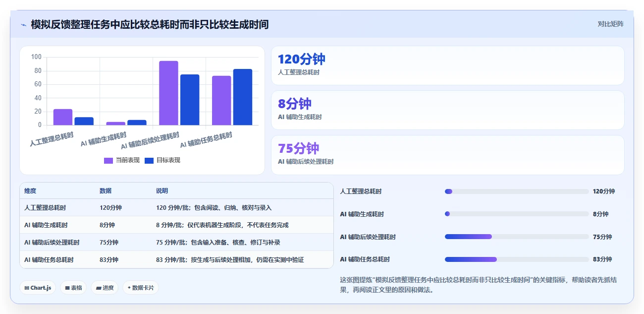Screen dimensions: 644x314
Task: Click the AI 辅助生成耗时 progress bar
Action: click(x=517, y=214)
